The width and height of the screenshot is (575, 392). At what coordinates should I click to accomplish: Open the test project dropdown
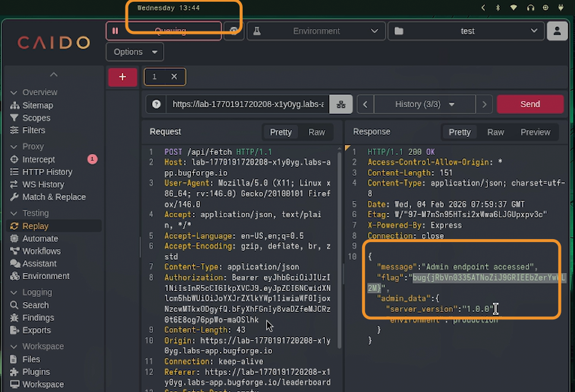[x=466, y=31]
